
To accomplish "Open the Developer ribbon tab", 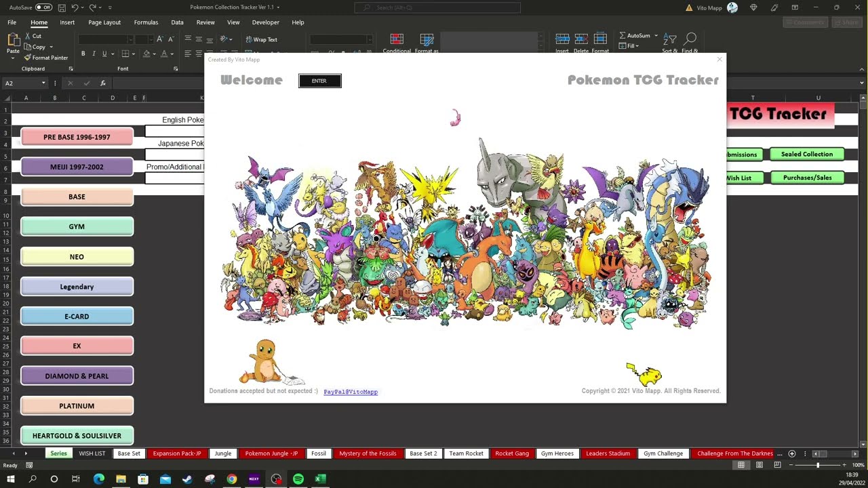I will [x=265, y=22].
